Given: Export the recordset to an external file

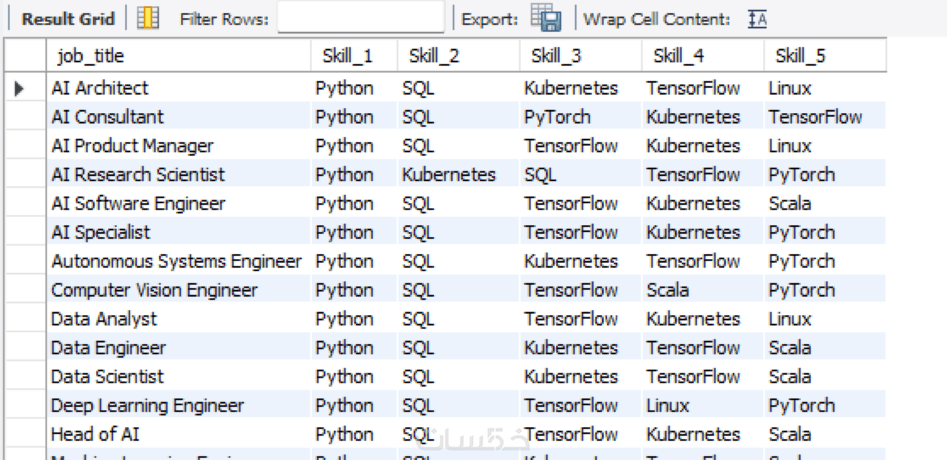Looking at the screenshot, I should (x=546, y=18).
